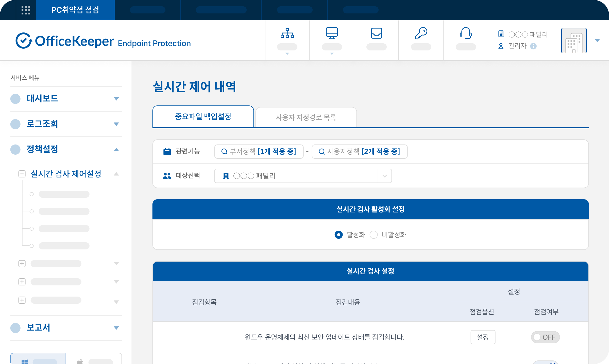Collapse the 정책설정 menu section
The image size is (609, 364).
tap(116, 150)
